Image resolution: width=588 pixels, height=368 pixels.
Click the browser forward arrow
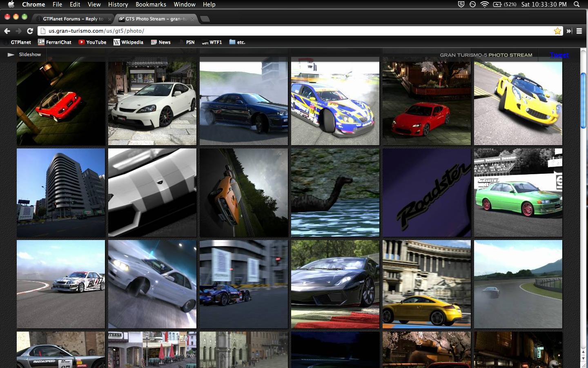tap(18, 31)
